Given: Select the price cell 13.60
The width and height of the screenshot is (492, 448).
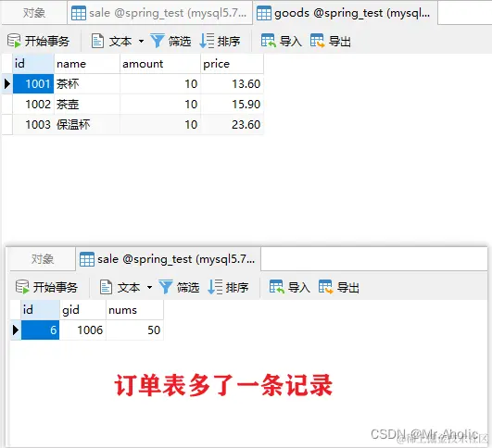Looking at the screenshot, I should (x=233, y=83).
